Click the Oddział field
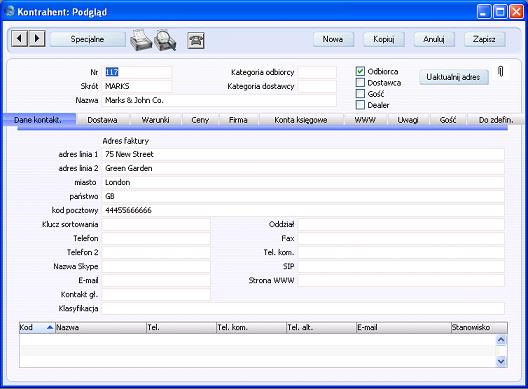Viewport: 528px width, 389px height. 401,224
